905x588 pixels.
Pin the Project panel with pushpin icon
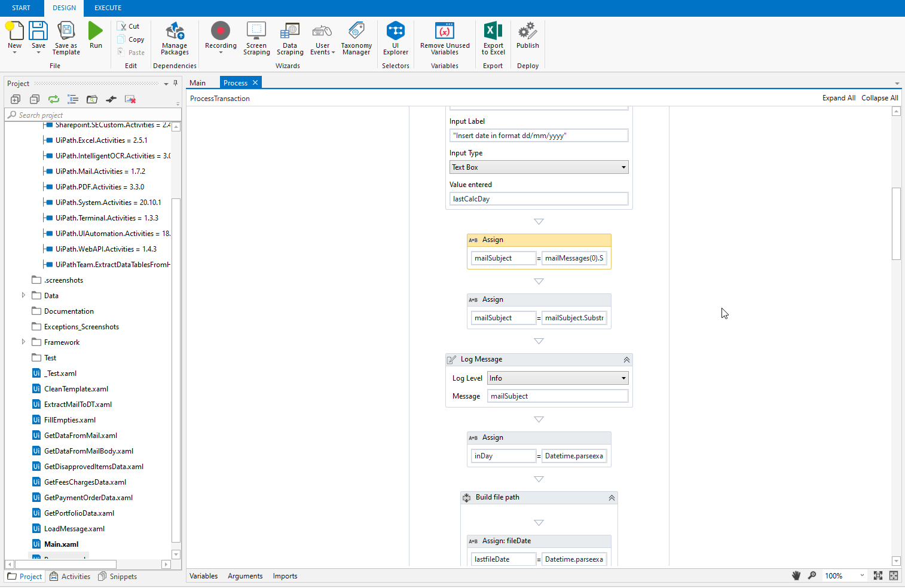pos(175,83)
